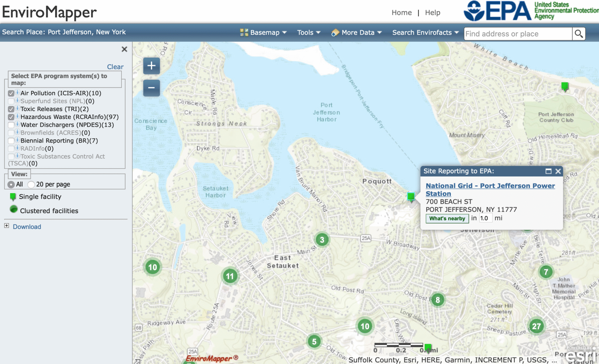
Task: Click the cluster marker labeled 11
Action: click(x=230, y=276)
